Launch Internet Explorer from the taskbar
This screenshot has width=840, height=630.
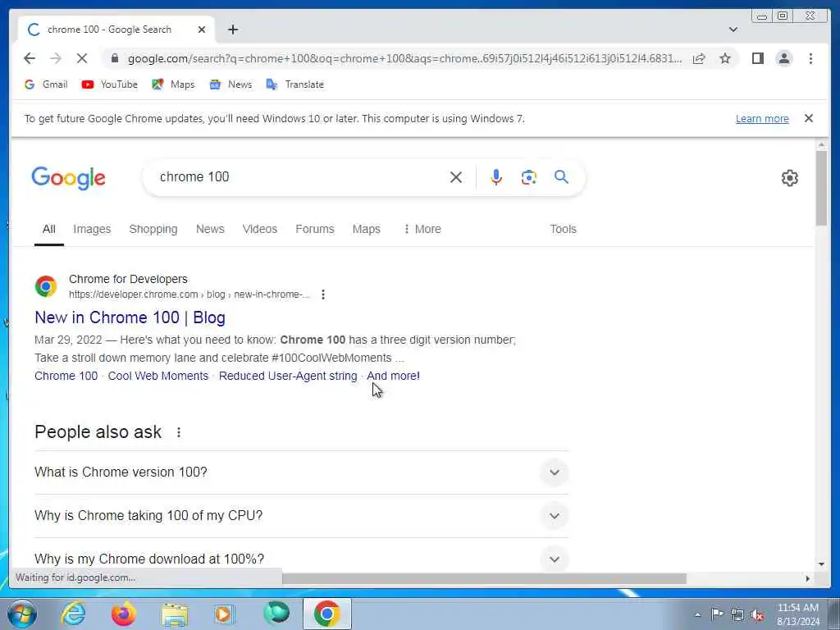coord(73,614)
